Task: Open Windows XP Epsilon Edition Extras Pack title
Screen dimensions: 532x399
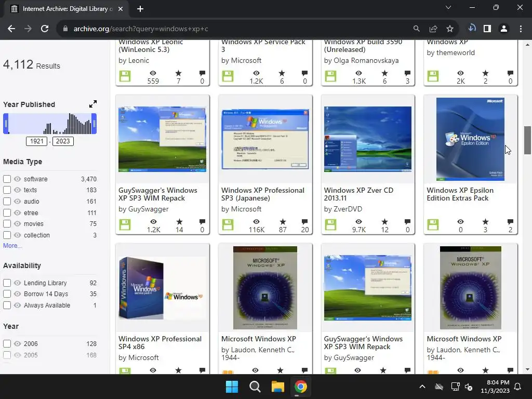Action: click(x=460, y=194)
